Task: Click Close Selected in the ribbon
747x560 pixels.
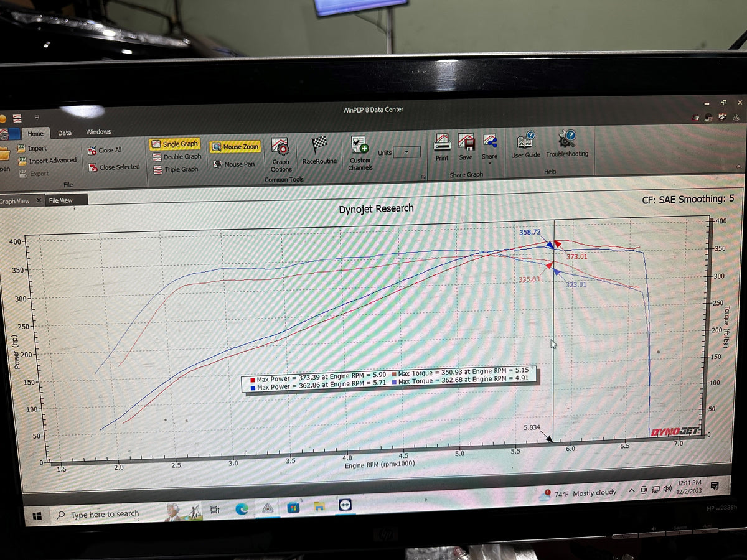Action: (x=115, y=167)
